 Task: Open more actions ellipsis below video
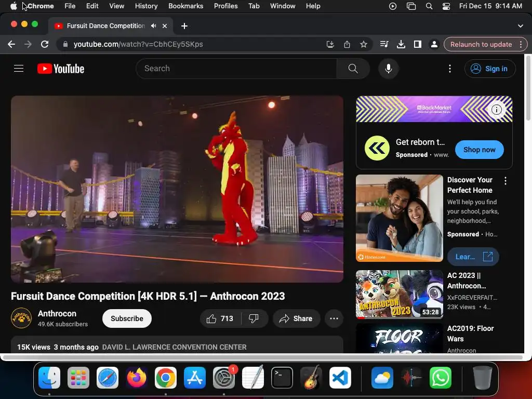[x=334, y=318]
